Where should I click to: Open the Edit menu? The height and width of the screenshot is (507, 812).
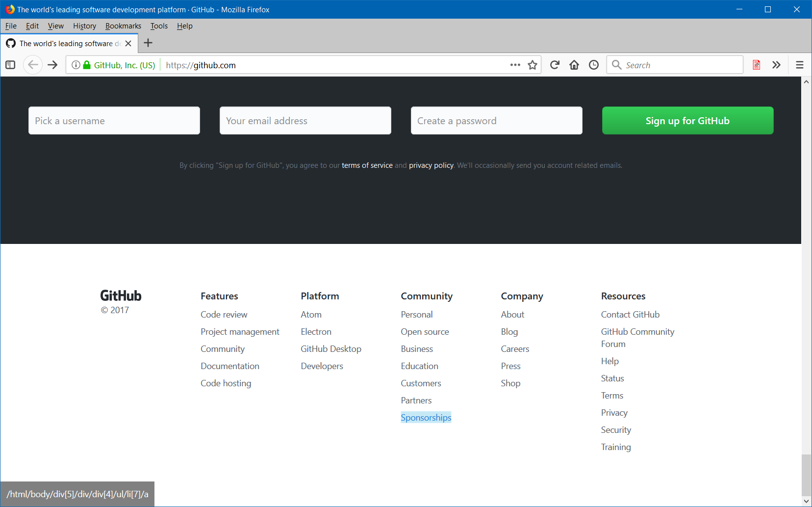click(x=32, y=26)
